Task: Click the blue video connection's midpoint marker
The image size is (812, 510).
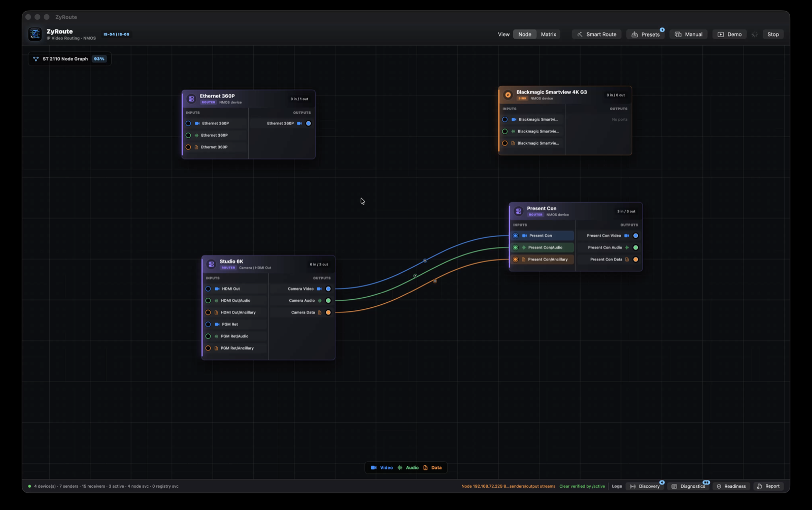Action: coord(425,261)
